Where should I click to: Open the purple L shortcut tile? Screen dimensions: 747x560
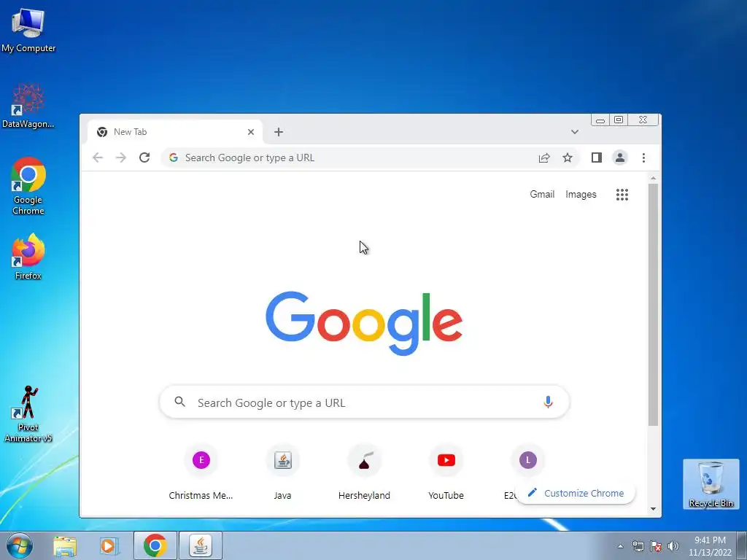tap(528, 461)
